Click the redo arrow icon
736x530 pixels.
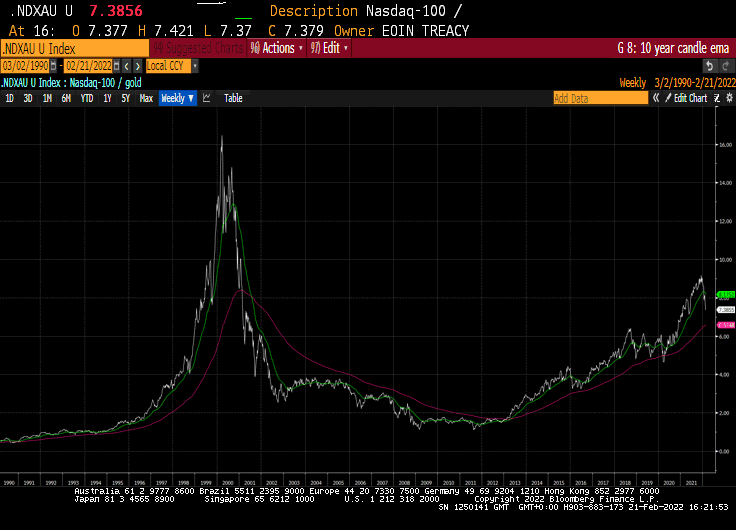point(726,66)
